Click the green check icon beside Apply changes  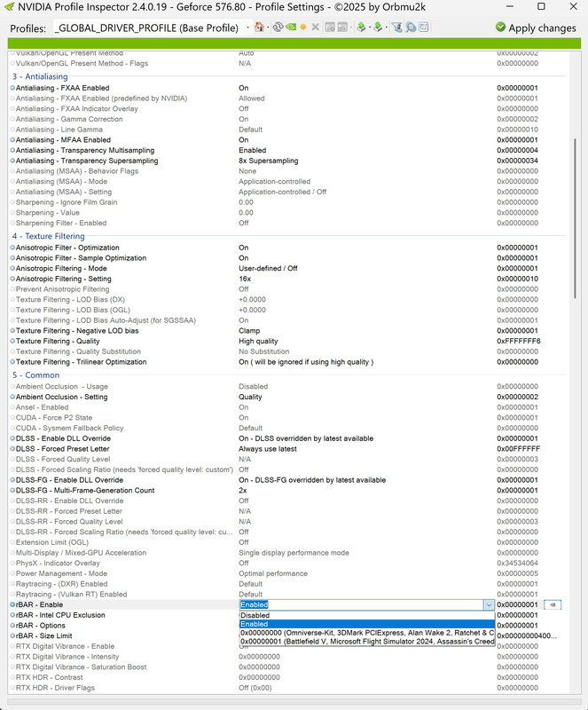(x=500, y=28)
